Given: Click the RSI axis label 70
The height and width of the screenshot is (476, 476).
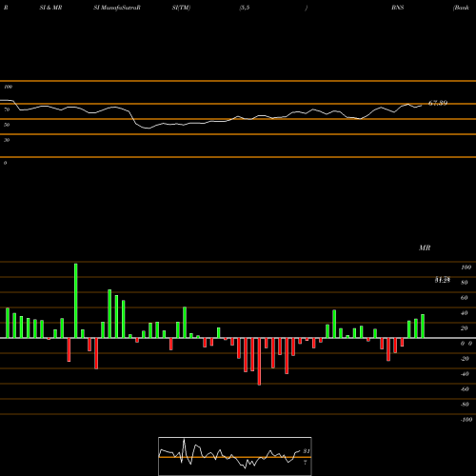Looking at the screenshot, I should pyautogui.click(x=7, y=109).
